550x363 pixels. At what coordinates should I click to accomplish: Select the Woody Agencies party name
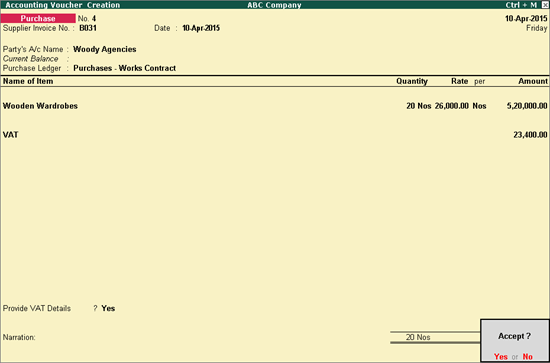coord(105,49)
